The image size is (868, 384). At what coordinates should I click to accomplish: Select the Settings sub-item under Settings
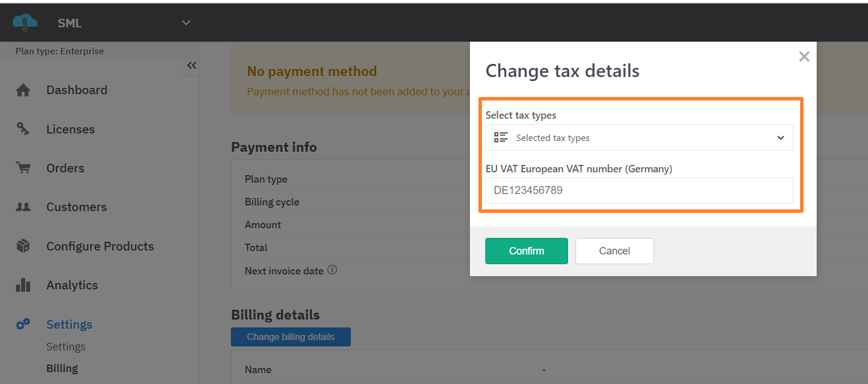pos(66,347)
